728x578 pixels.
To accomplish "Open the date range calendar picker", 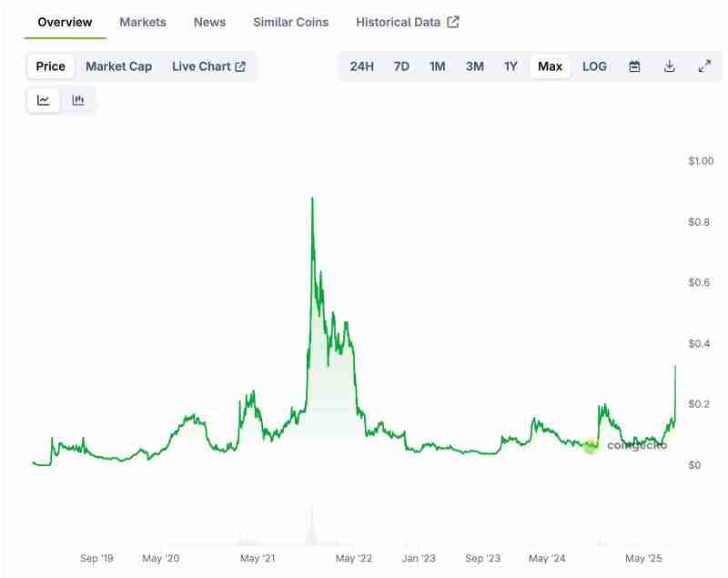I will [x=634, y=66].
